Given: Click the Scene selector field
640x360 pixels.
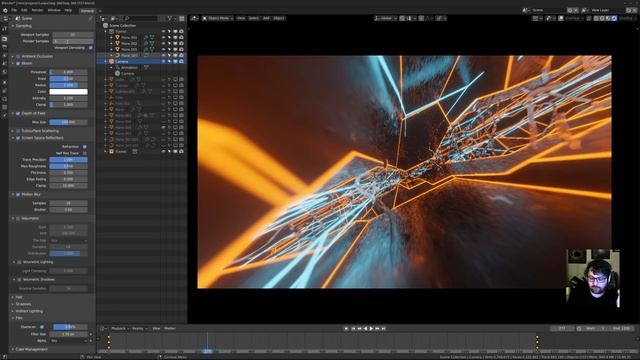Looking at the screenshot, I should click(549, 10).
